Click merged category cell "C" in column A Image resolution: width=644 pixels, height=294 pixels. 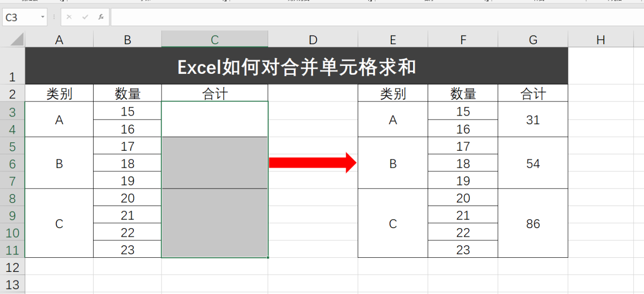pos(59,224)
